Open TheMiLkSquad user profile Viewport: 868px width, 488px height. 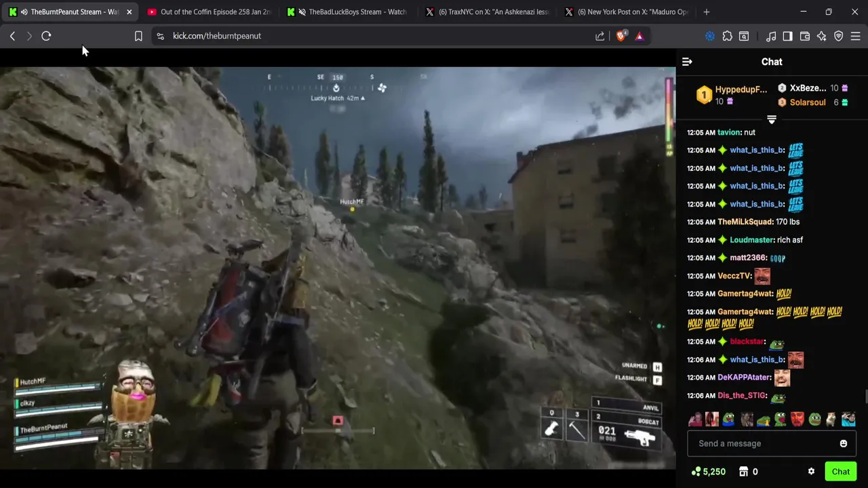745,222
